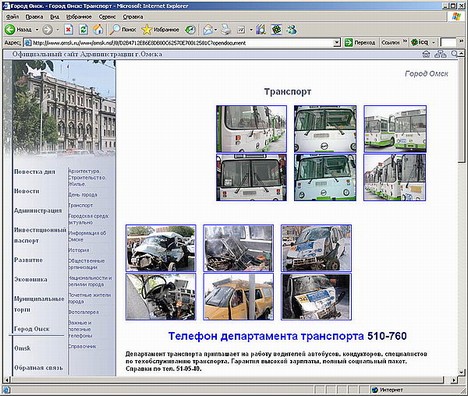Print the page with the printer icon

226,30
